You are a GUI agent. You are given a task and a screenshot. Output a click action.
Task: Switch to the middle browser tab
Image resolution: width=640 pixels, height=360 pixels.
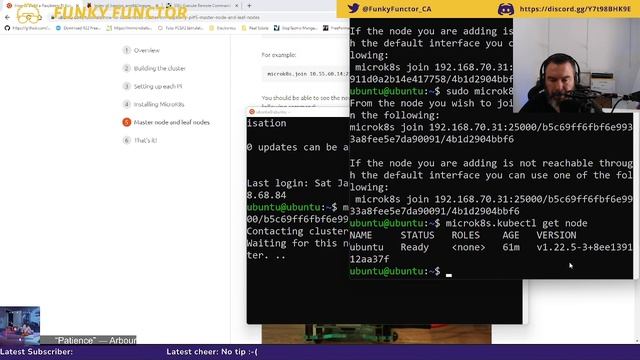coord(122,6)
